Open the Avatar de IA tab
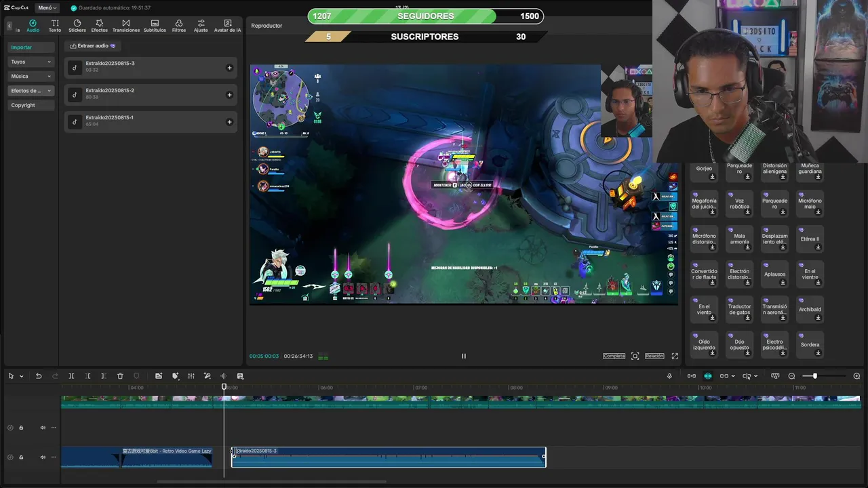The height and width of the screenshot is (488, 868). point(227,26)
